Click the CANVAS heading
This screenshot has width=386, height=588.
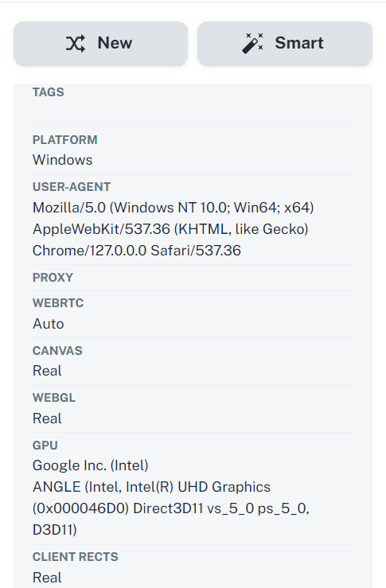click(x=57, y=351)
